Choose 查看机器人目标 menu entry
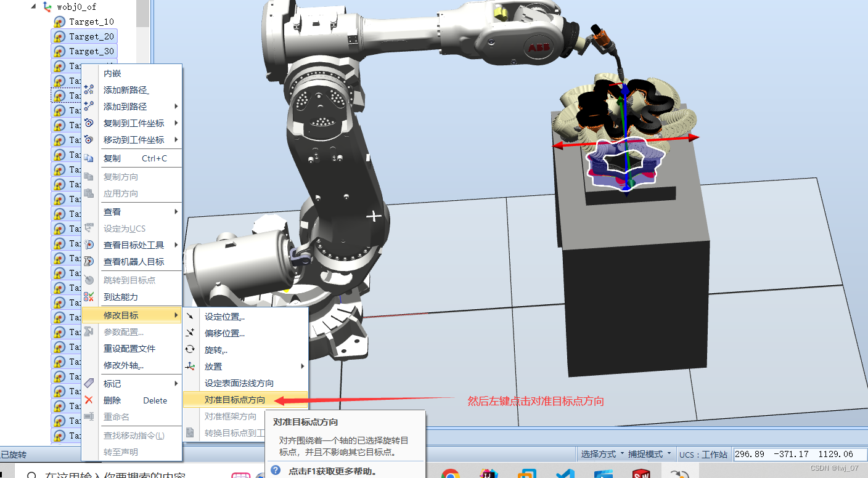Screen dimensions: 868x478 (x=132, y=262)
